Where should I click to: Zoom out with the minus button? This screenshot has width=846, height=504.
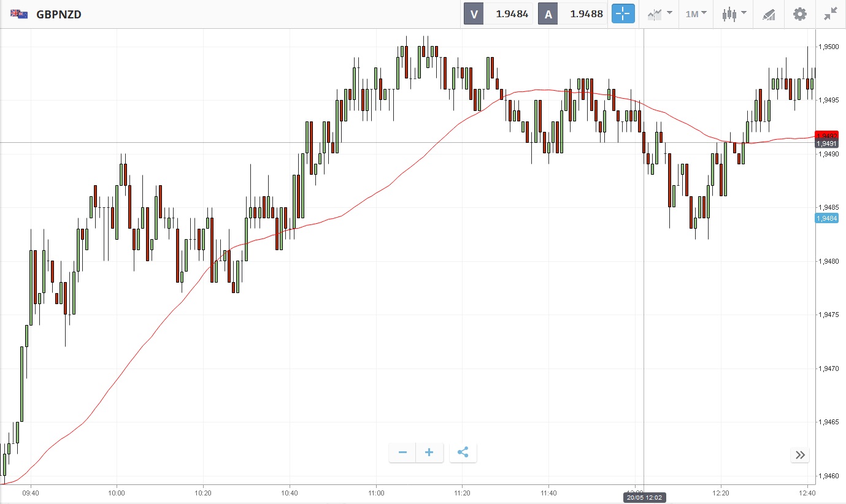pyautogui.click(x=402, y=453)
